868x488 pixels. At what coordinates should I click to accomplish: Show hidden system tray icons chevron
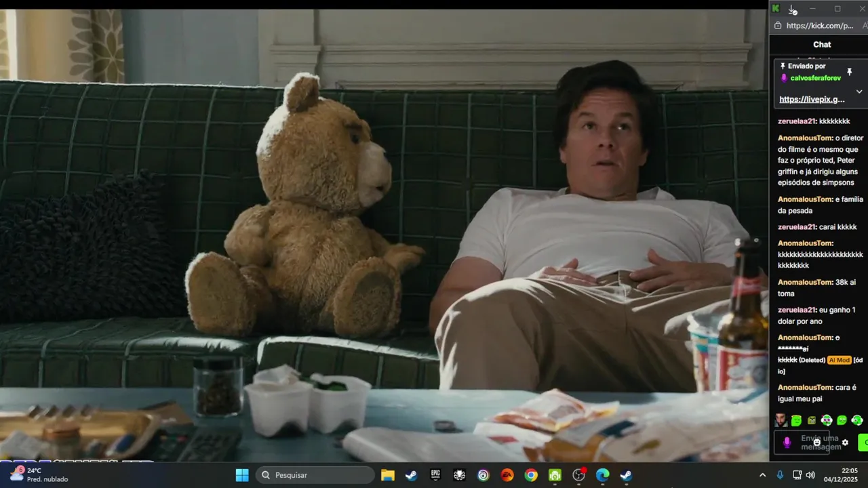coord(762,475)
